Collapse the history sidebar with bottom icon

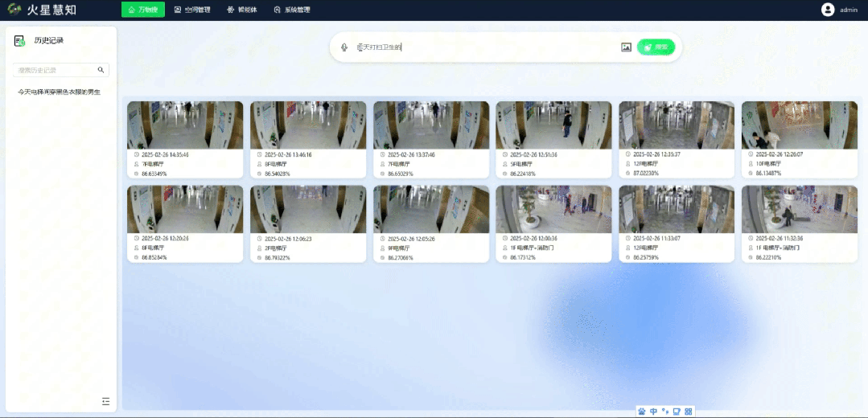click(105, 401)
